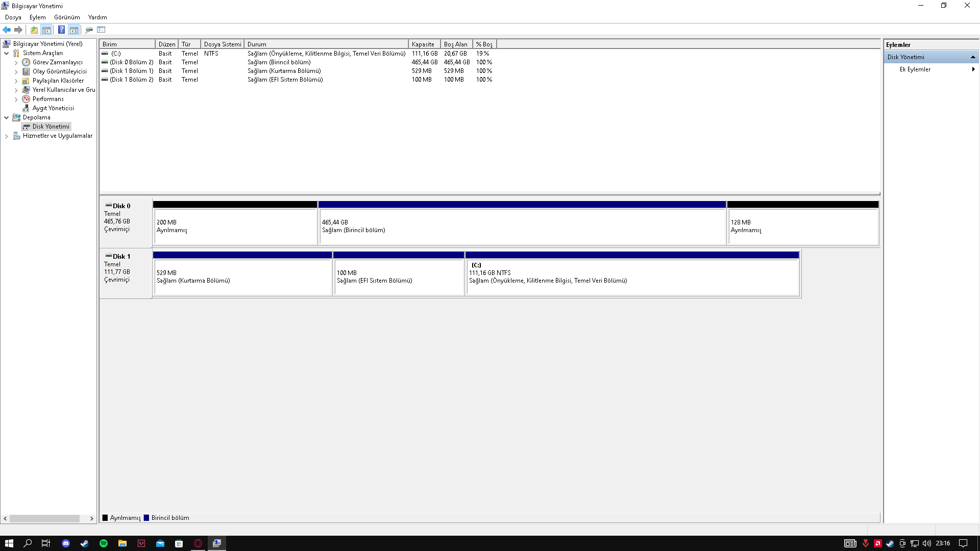Toggle the Show/Hide Action Pane toolbar button

point(74,30)
